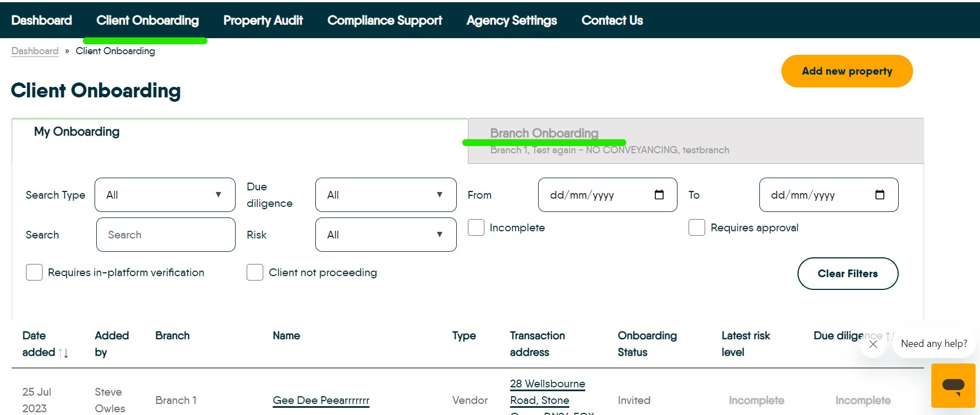Go to Dashboard in top navigation
The height and width of the screenshot is (415, 980).
pos(41,20)
